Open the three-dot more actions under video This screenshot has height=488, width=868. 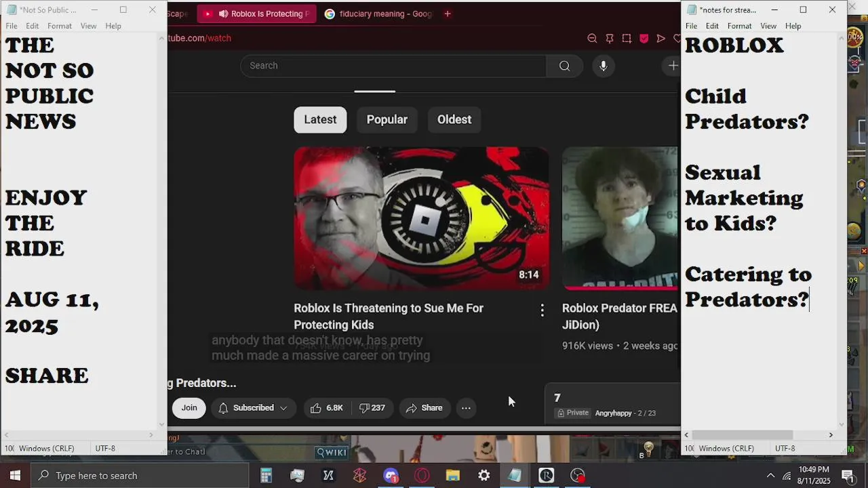[466, 408]
